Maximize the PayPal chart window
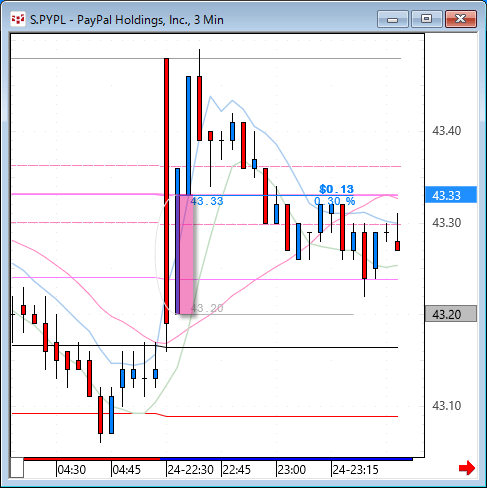This screenshot has width=487, height=488. click(x=427, y=19)
